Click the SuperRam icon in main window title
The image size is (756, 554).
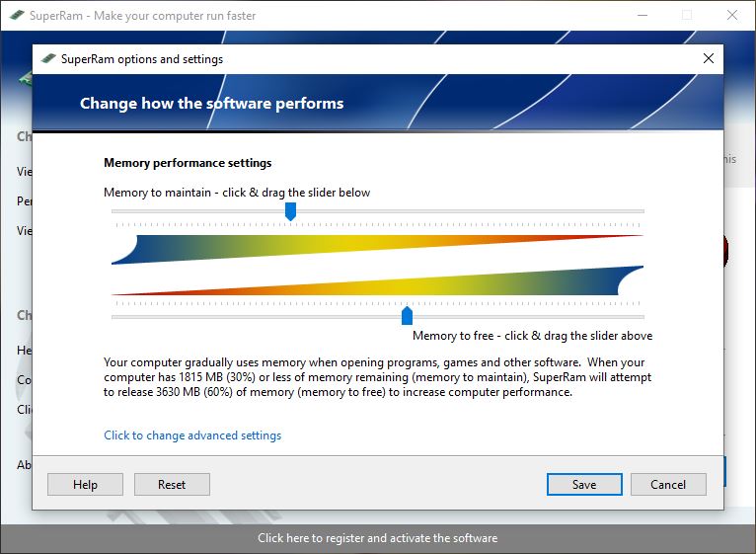17,15
